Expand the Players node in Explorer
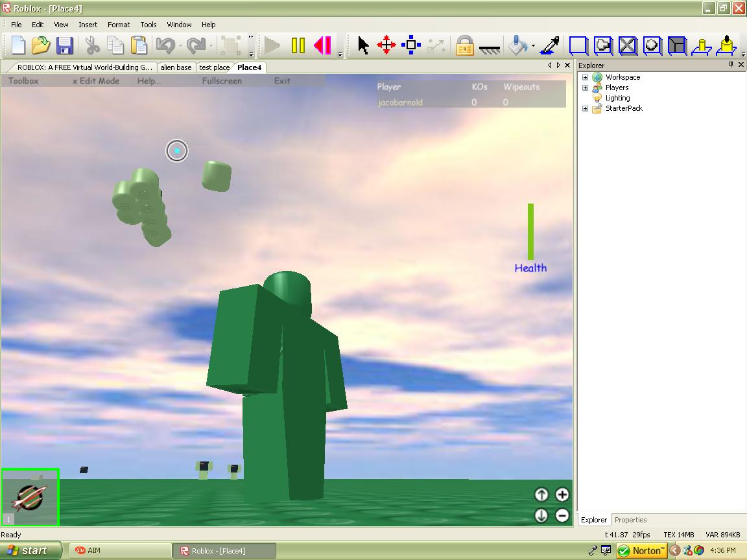The image size is (747, 560). pyautogui.click(x=585, y=87)
